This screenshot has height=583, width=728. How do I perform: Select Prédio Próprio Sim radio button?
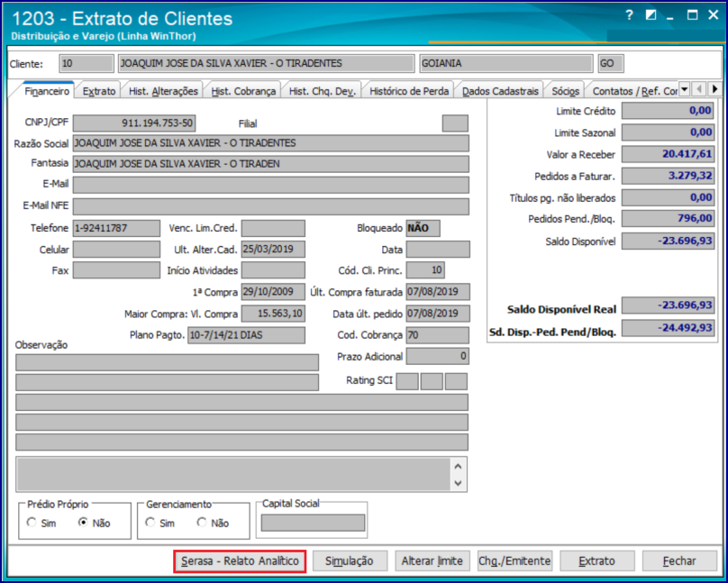coord(32,523)
